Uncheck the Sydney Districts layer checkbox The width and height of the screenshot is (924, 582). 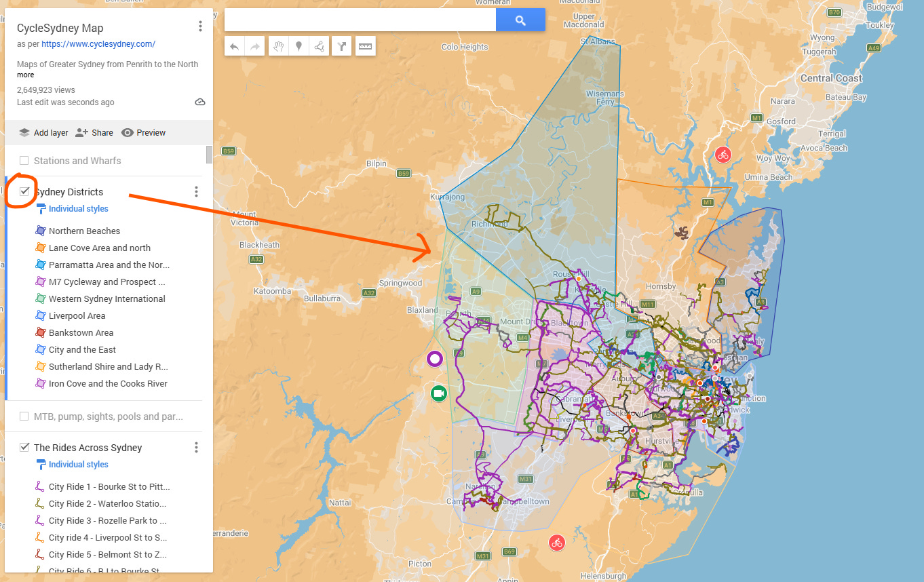(x=24, y=191)
